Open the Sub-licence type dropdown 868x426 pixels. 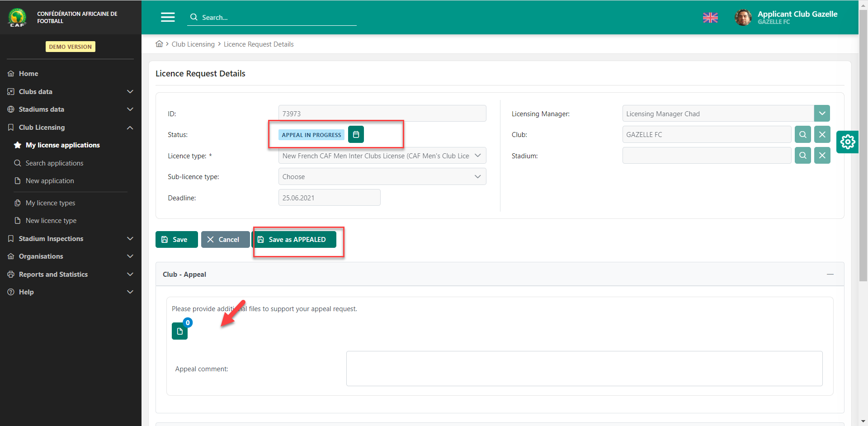(382, 177)
